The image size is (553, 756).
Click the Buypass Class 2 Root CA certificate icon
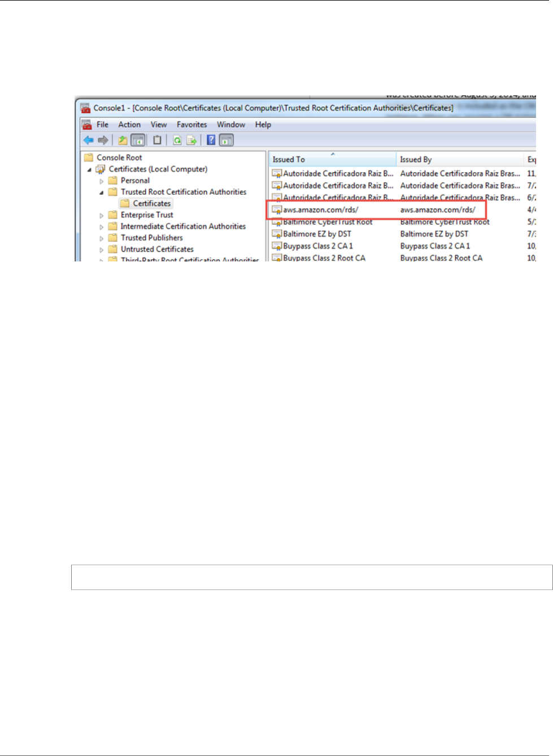coord(277,257)
